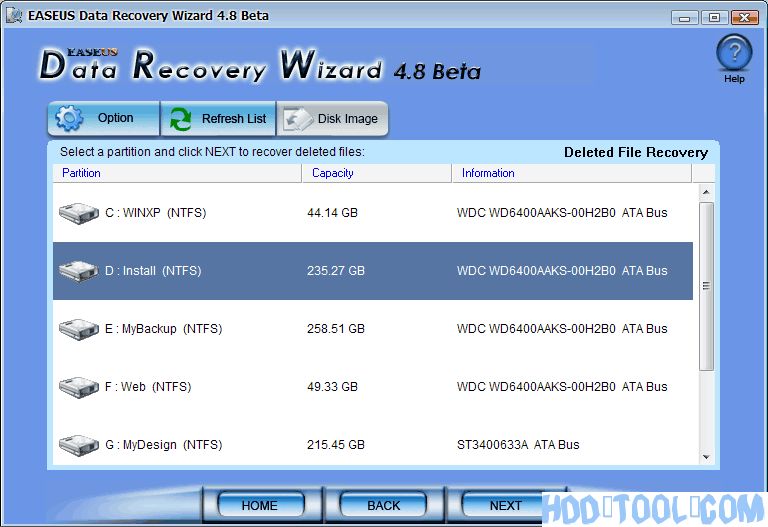Go to HOME screen
Viewport: 768px width, 527px height.
pyautogui.click(x=260, y=504)
